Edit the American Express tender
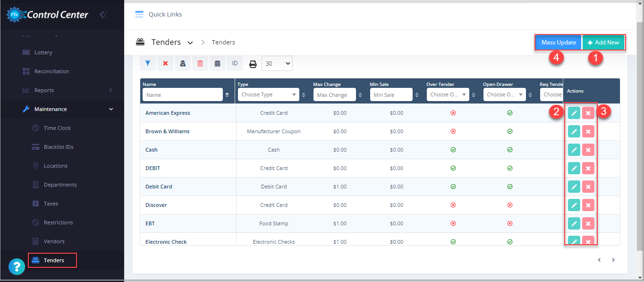644x282 pixels. pos(574,113)
